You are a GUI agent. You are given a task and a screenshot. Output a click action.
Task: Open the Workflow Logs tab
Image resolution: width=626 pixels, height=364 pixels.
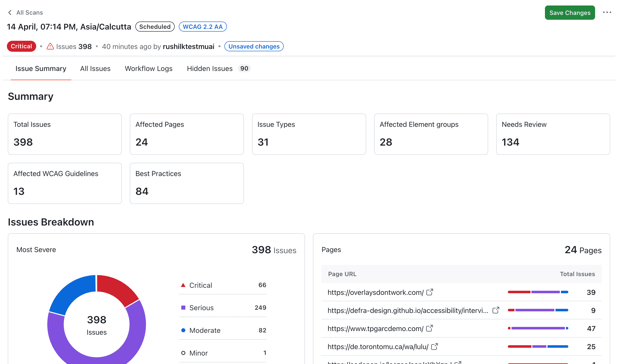[x=149, y=68]
